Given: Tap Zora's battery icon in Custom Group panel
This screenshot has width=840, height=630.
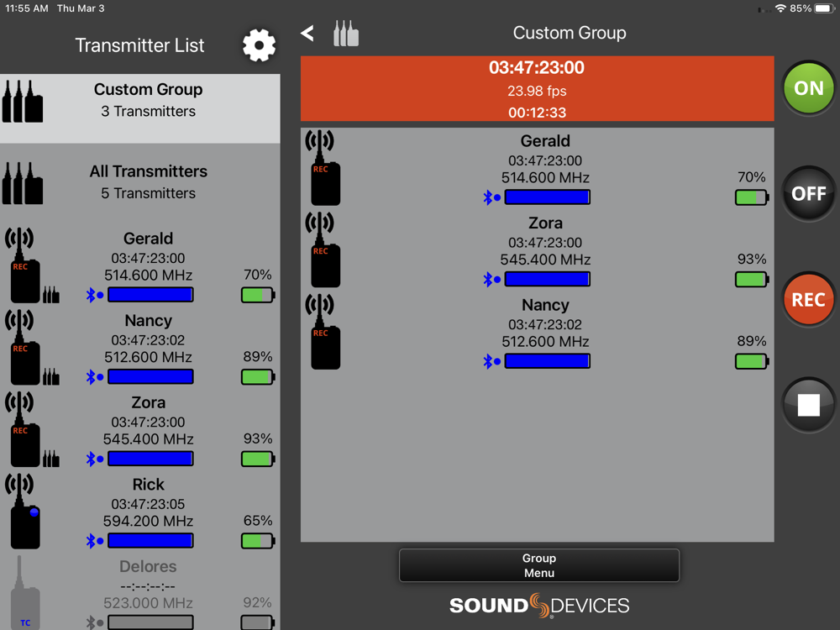Looking at the screenshot, I should click(x=752, y=279).
